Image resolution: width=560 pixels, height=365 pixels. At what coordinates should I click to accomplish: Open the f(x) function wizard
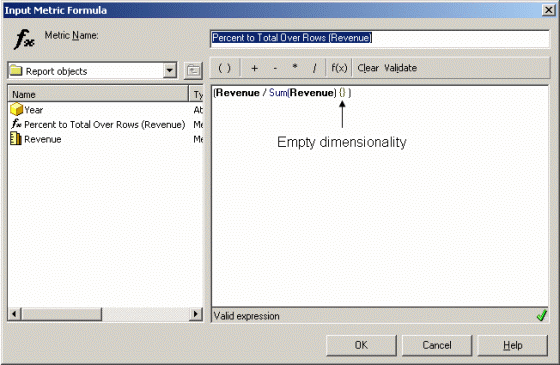tap(339, 68)
